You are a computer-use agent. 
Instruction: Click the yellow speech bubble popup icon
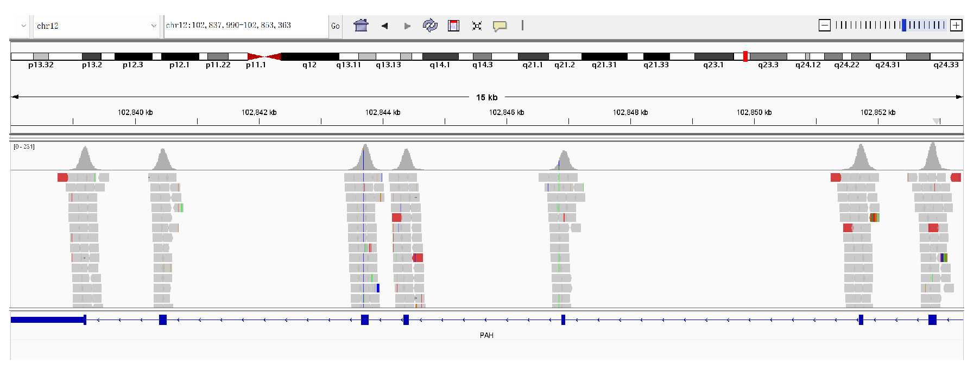coord(500,25)
